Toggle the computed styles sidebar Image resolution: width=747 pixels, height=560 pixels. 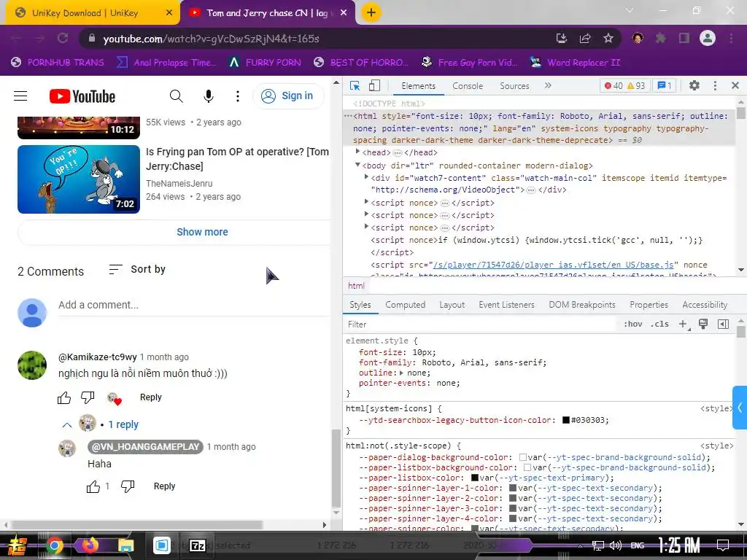click(723, 324)
